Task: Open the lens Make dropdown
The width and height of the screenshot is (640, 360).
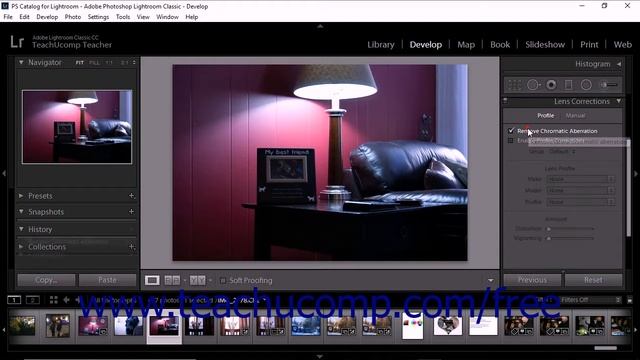Action: pyautogui.click(x=580, y=179)
